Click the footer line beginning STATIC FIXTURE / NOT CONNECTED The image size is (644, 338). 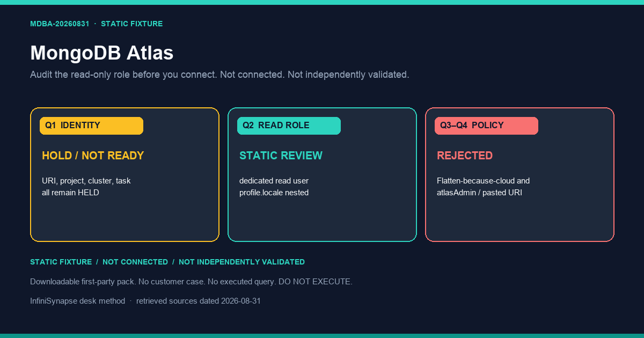click(x=167, y=262)
